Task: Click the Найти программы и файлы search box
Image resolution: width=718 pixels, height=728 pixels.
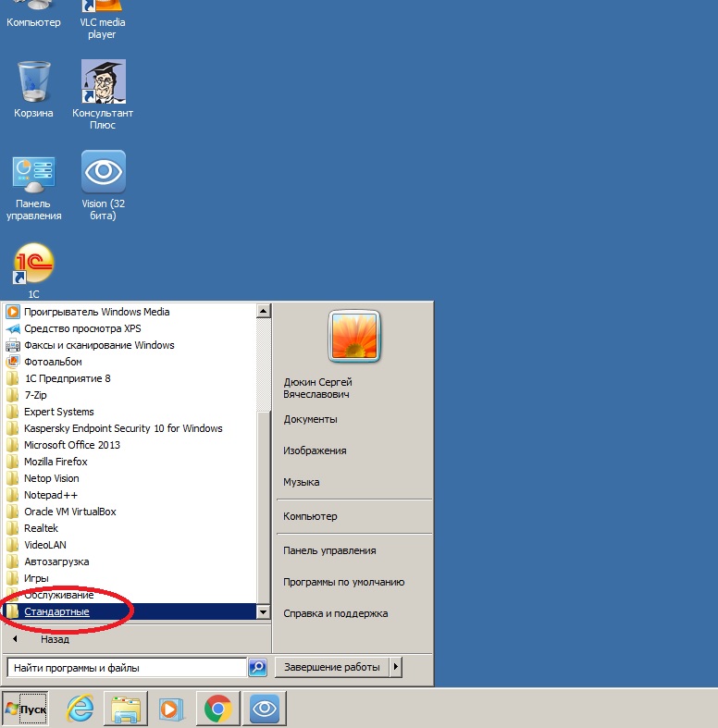Action: (127, 668)
